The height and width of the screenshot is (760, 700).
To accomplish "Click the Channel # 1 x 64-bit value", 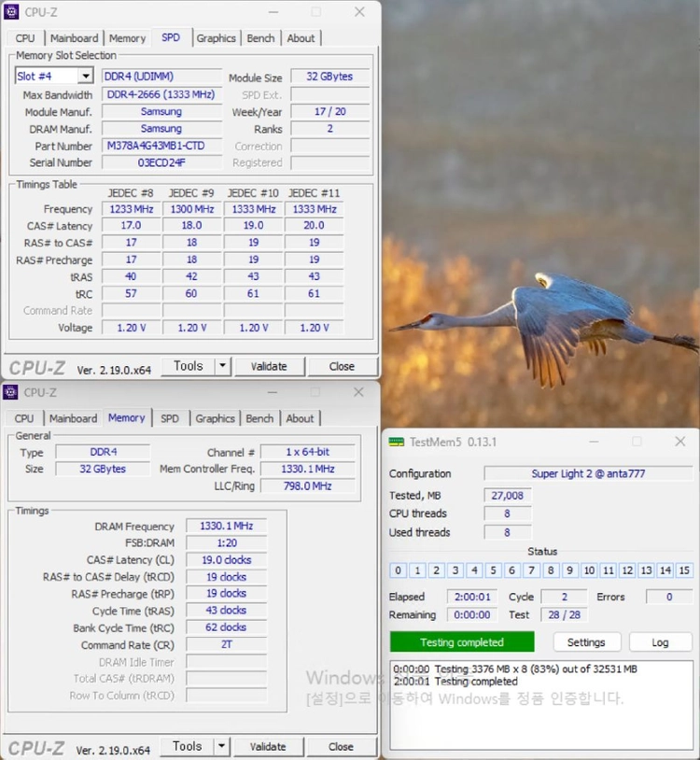I will point(308,452).
